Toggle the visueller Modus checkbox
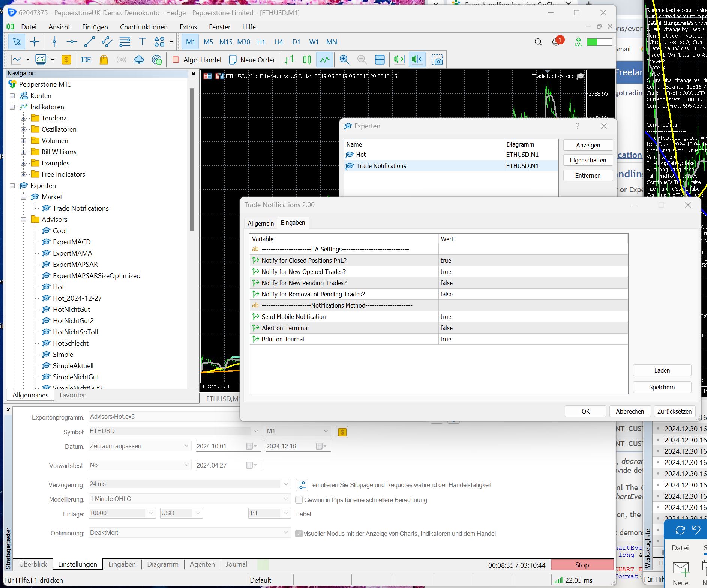The image size is (707, 588). 299,534
